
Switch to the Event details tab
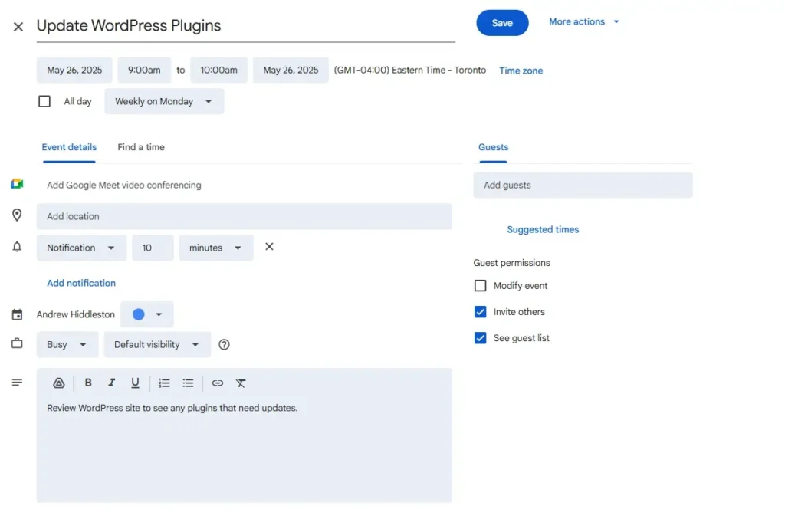pyautogui.click(x=69, y=147)
